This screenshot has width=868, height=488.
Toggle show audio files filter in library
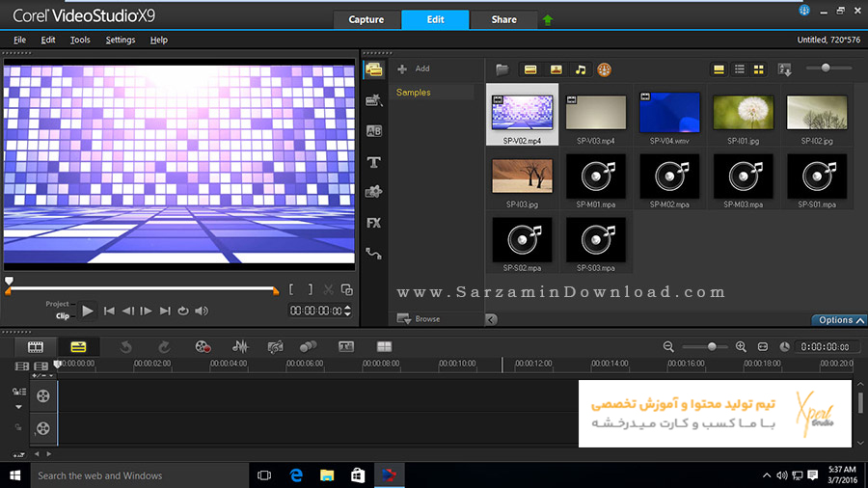click(x=581, y=69)
